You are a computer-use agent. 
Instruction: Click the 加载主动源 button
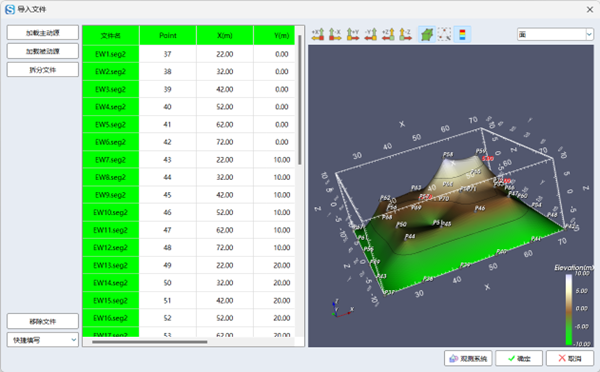click(43, 33)
